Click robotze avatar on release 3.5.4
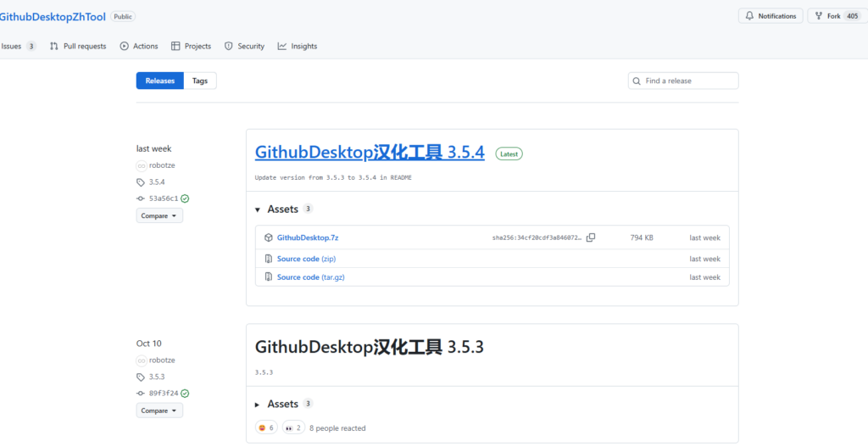 point(142,165)
